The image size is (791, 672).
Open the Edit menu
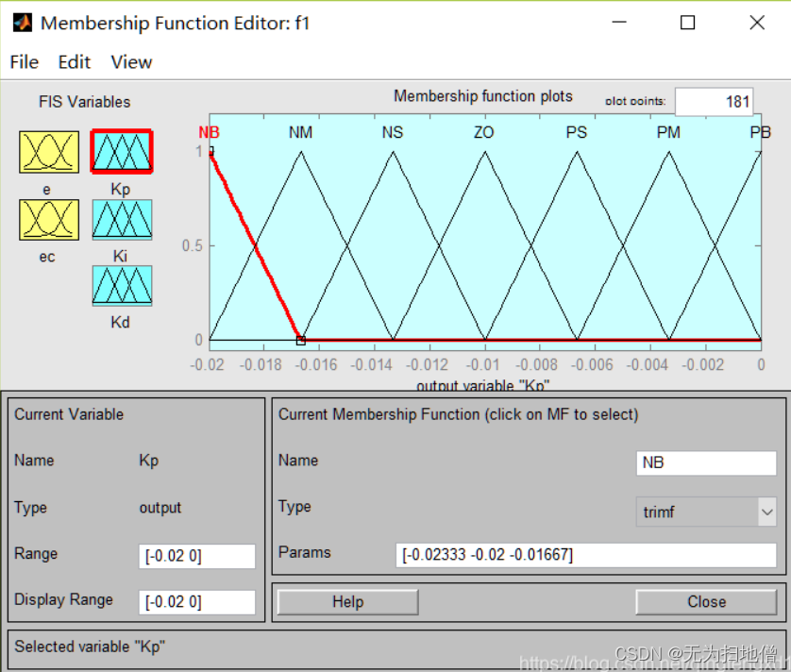click(x=75, y=62)
